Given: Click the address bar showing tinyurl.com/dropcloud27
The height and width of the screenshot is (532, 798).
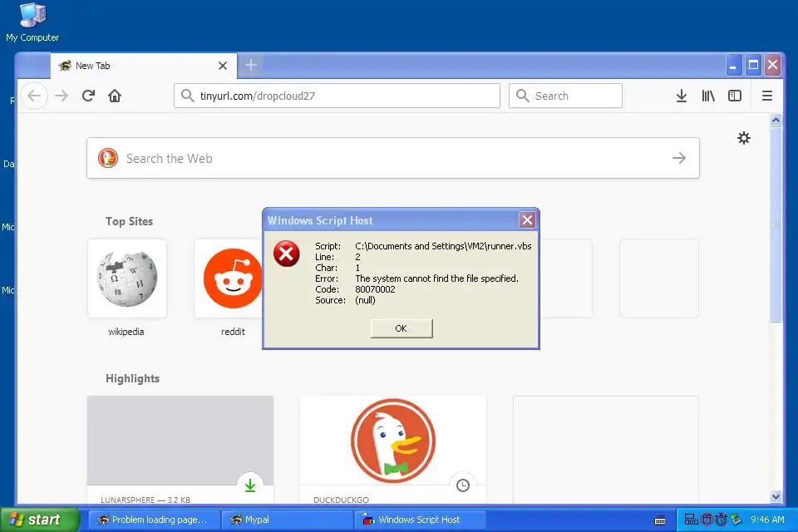Looking at the screenshot, I should coord(337,96).
